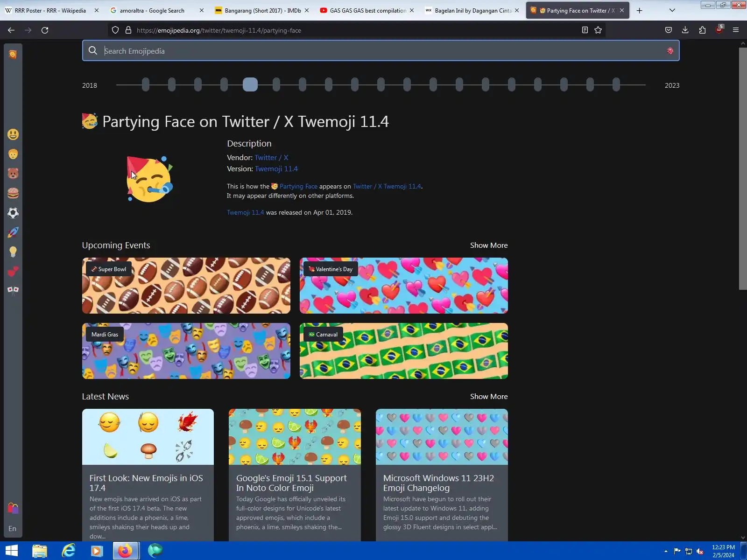This screenshot has height=560, width=747.
Task: Open Symbols heart icon in sidebar
Action: point(13,271)
